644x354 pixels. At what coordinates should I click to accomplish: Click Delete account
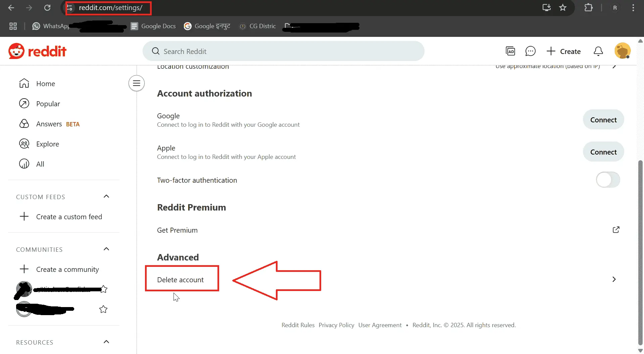click(x=180, y=280)
